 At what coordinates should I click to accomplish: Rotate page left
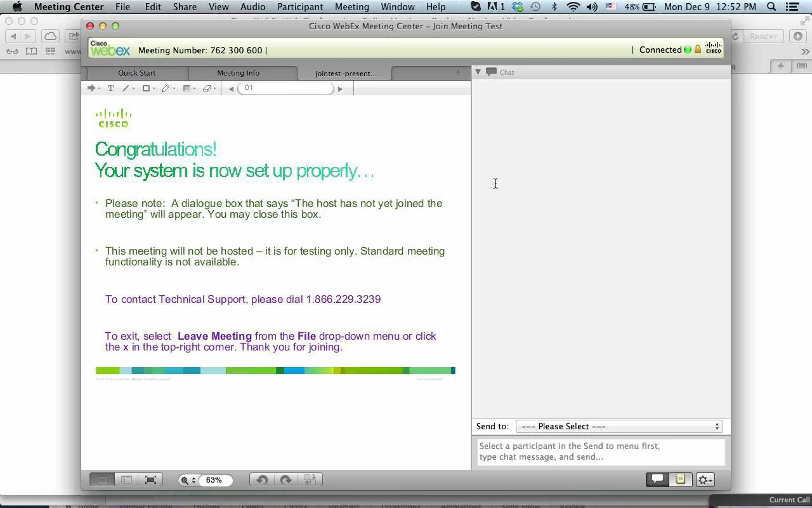(x=261, y=480)
